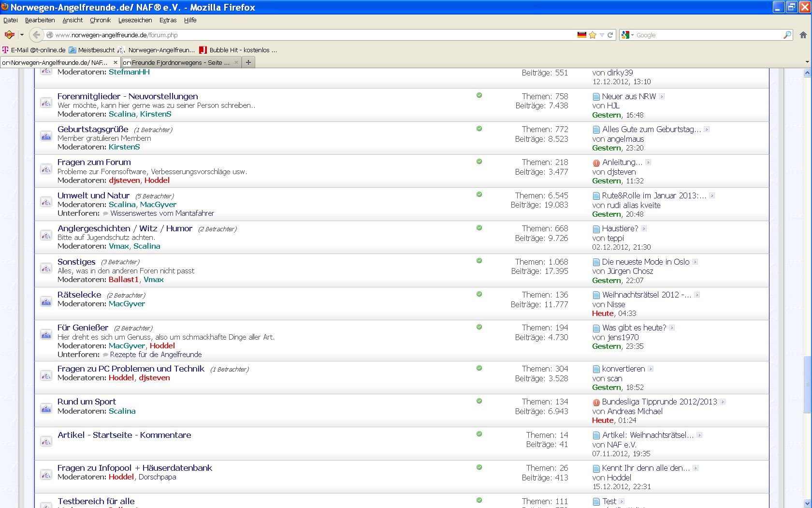This screenshot has height=508, width=812.
Task: Open the Lesezeichen menu
Action: [135, 20]
